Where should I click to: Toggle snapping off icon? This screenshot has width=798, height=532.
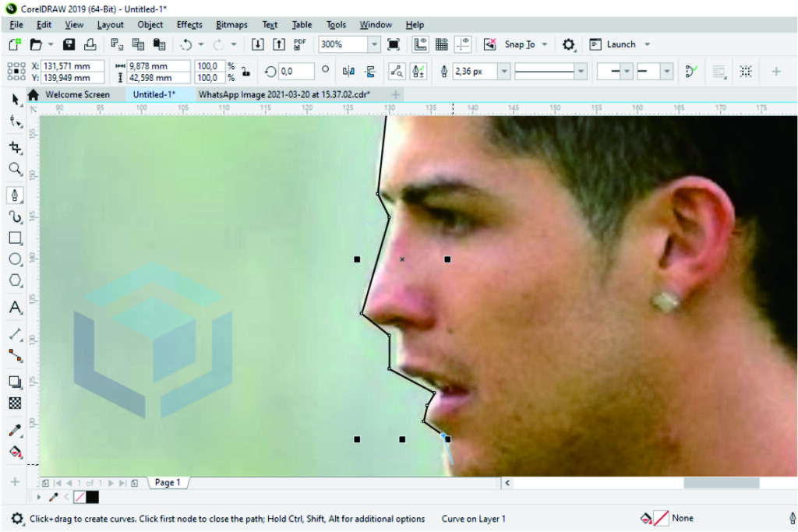(x=489, y=44)
